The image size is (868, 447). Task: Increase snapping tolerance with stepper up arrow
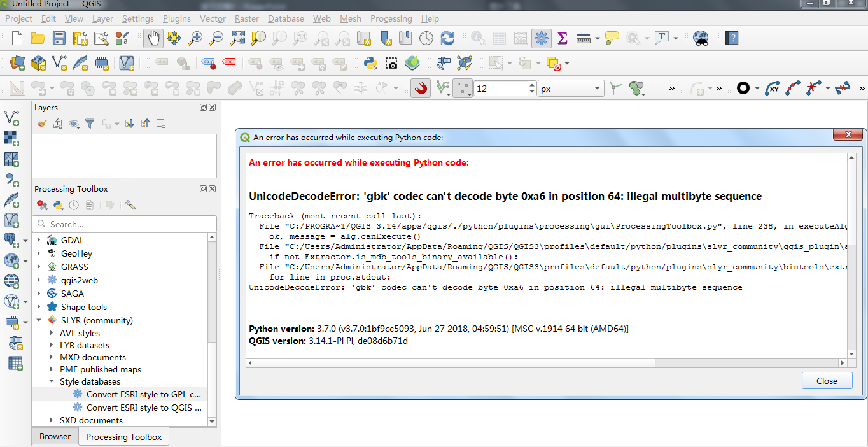point(531,85)
